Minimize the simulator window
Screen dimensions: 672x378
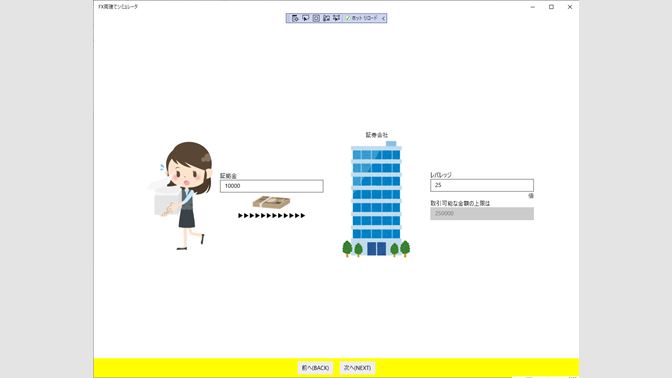pos(533,7)
